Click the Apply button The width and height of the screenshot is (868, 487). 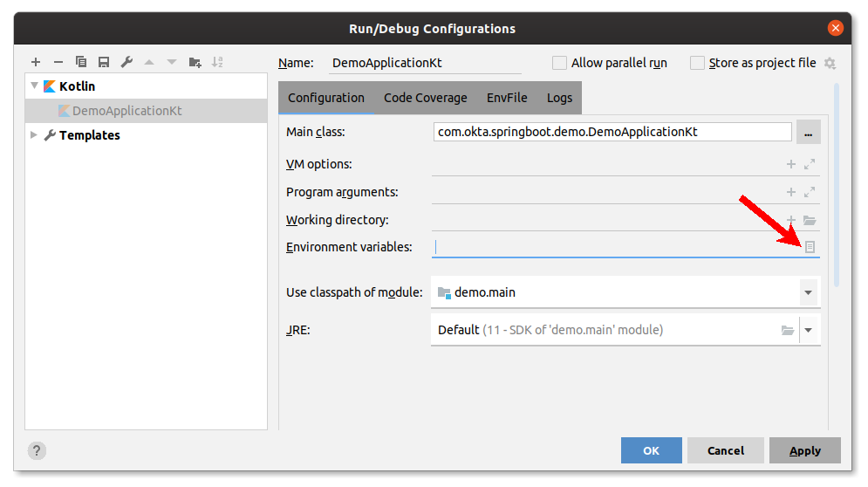(804, 450)
